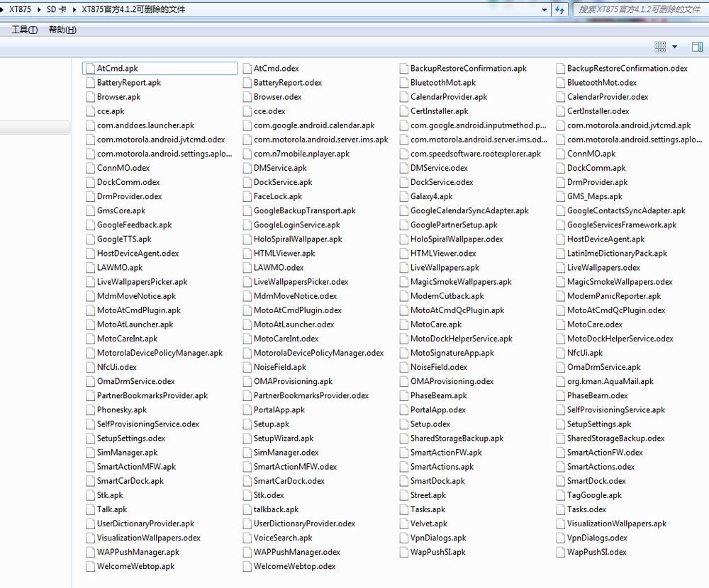Select the Velvet.apk file icon
The image size is (709, 588).
(404, 524)
